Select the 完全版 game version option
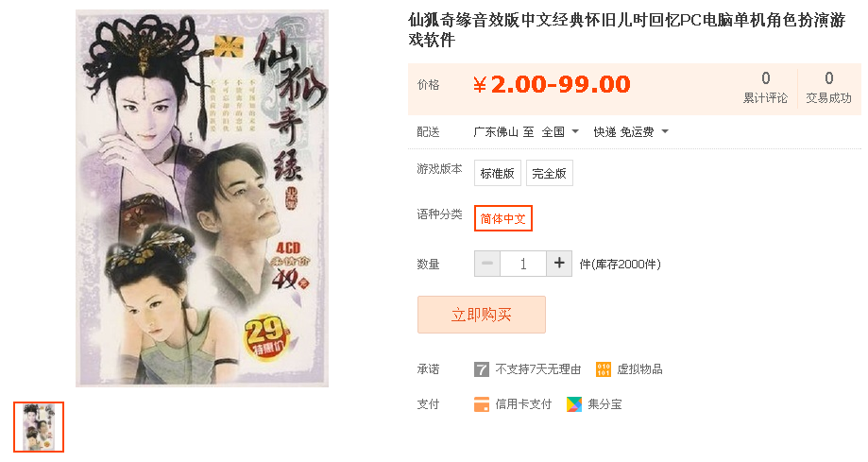The width and height of the screenshot is (868, 462). 549,174
